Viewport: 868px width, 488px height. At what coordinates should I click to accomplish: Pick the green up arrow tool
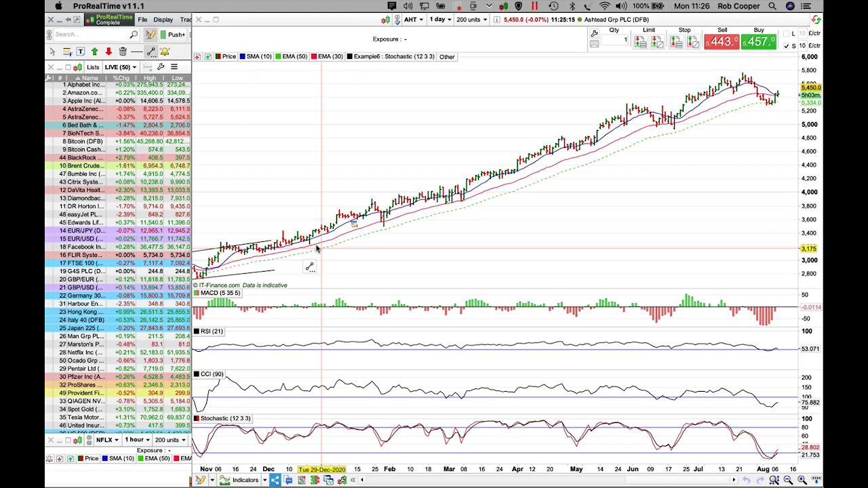(94, 52)
